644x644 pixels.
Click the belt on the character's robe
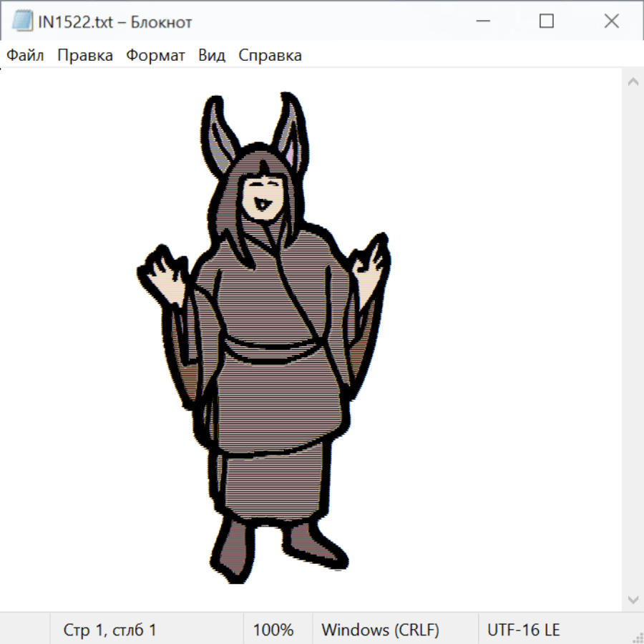(272, 348)
